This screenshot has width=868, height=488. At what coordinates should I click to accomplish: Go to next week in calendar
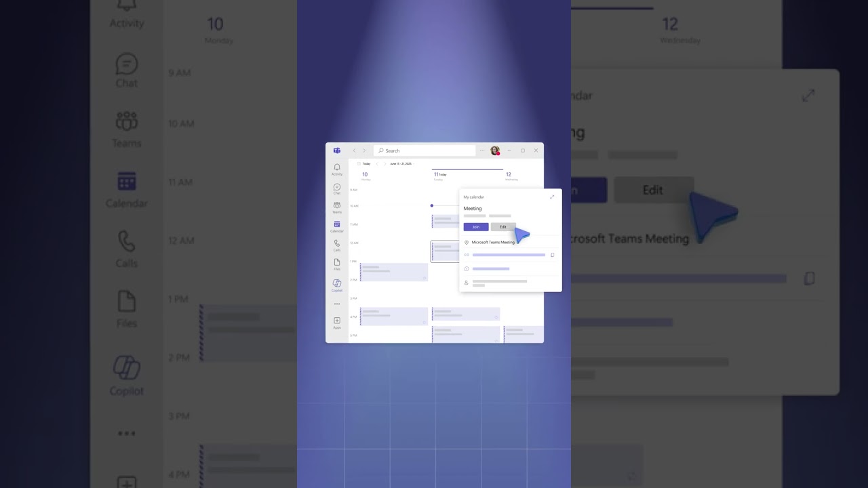tap(384, 163)
